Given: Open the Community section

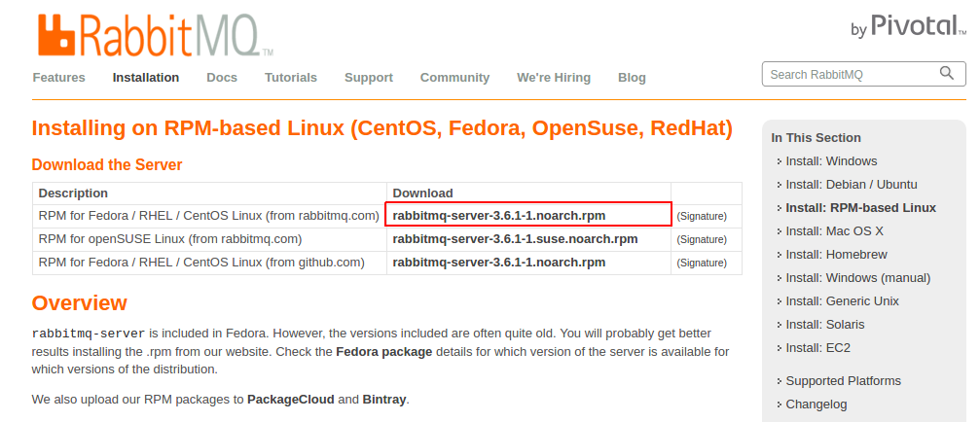Looking at the screenshot, I should click(x=454, y=78).
